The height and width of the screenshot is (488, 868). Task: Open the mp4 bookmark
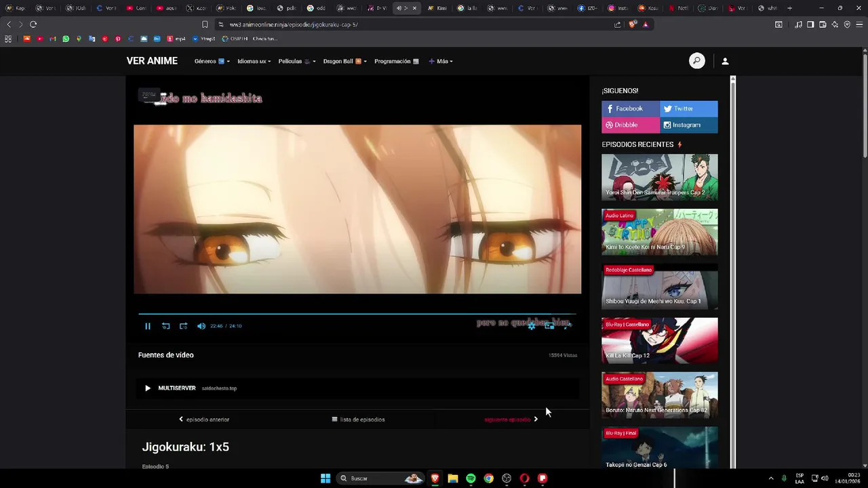[176, 39]
